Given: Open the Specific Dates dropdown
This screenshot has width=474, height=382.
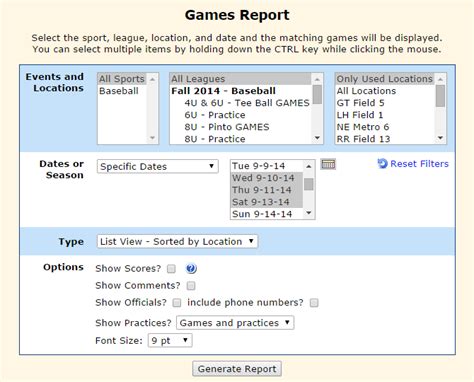Looking at the screenshot, I should click(x=158, y=166).
